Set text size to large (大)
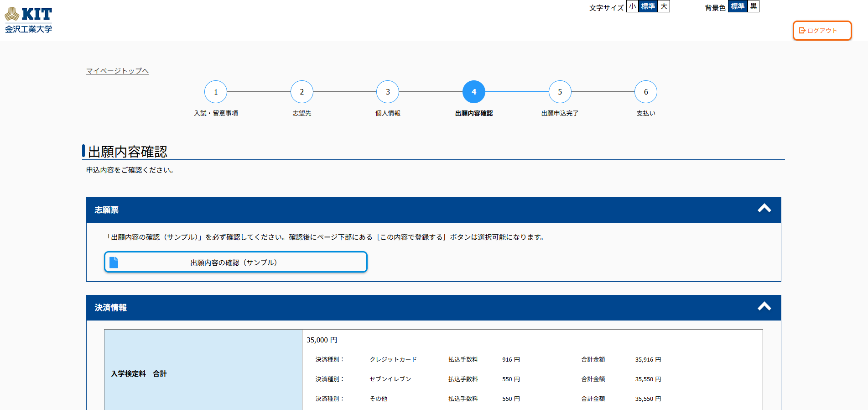This screenshot has width=868, height=410. [664, 6]
